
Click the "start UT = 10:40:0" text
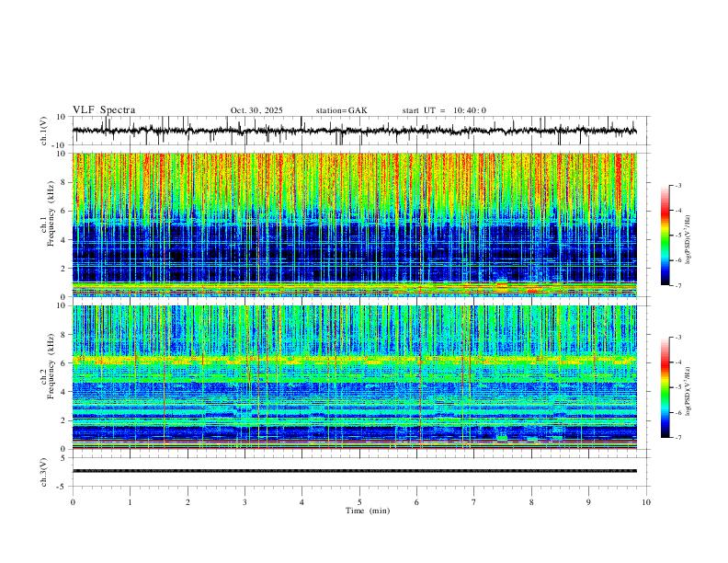click(444, 110)
